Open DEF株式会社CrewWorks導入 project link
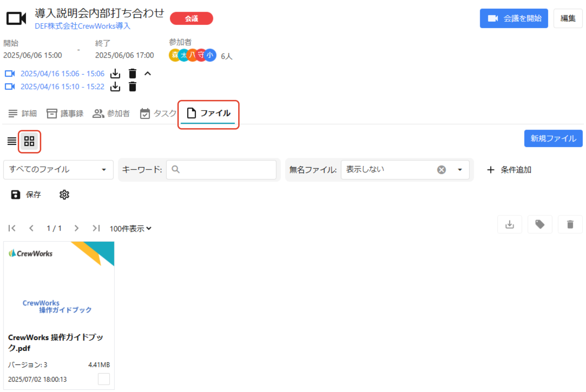The width and height of the screenshot is (586, 392). coord(83,26)
